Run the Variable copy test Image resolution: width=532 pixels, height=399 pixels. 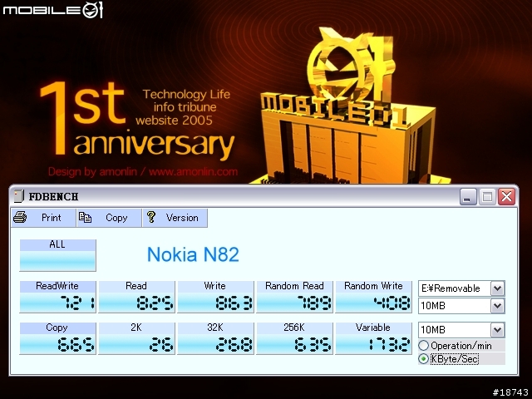[x=373, y=338]
